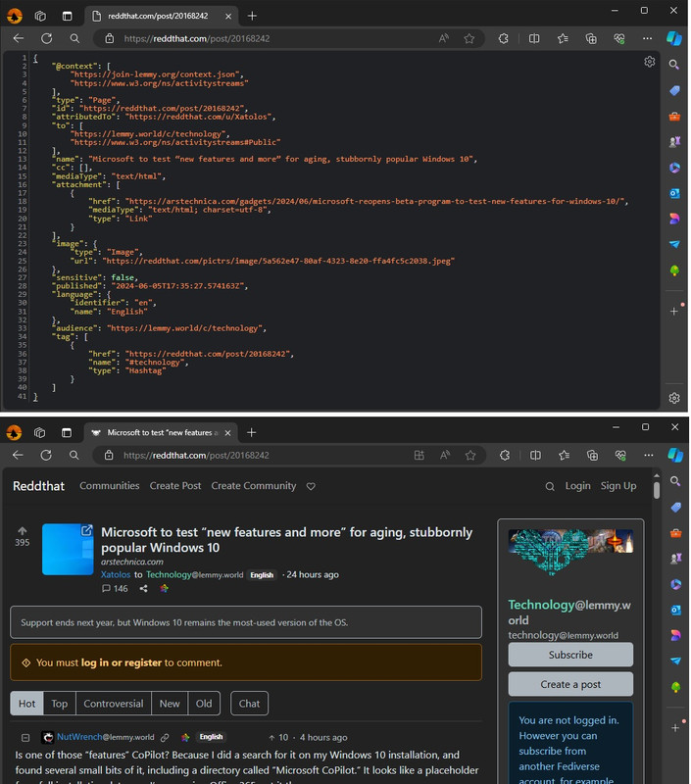
Task: Click share icon under the post title
Action: pyautogui.click(x=143, y=589)
